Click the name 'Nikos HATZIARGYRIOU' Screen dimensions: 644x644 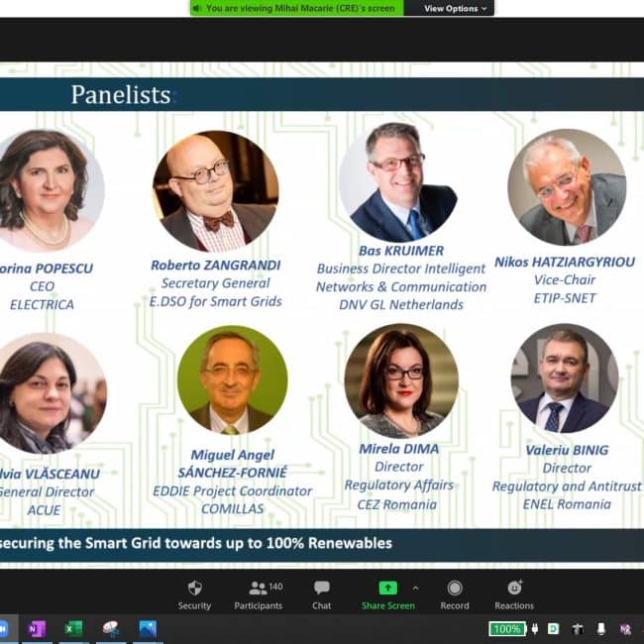coord(565,262)
